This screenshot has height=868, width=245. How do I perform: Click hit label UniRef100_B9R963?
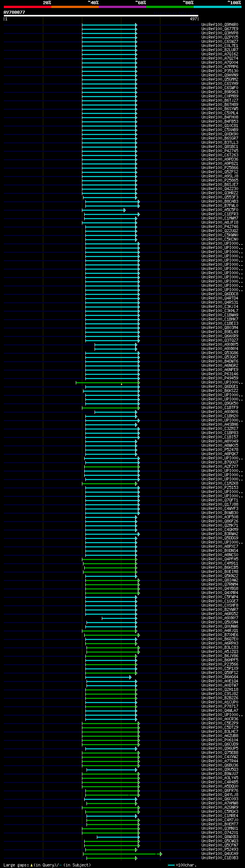point(220,92)
